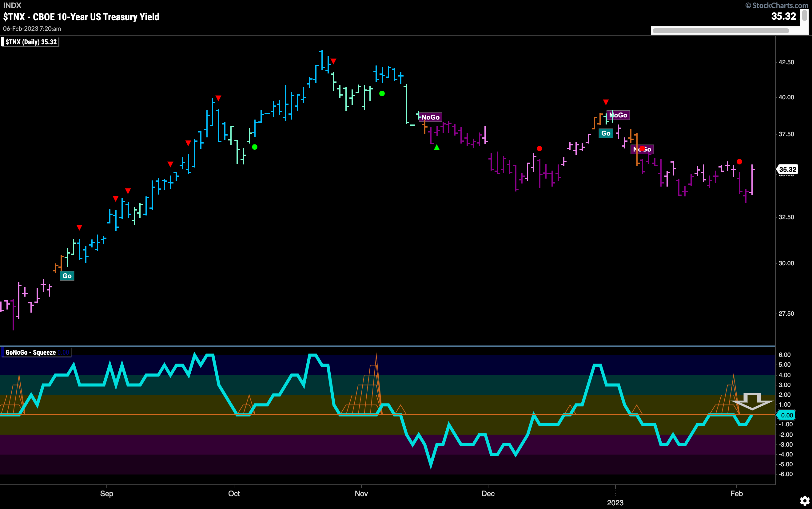812x509 pixels.
Task: Click the Sep label on time axis
Action: (107, 494)
